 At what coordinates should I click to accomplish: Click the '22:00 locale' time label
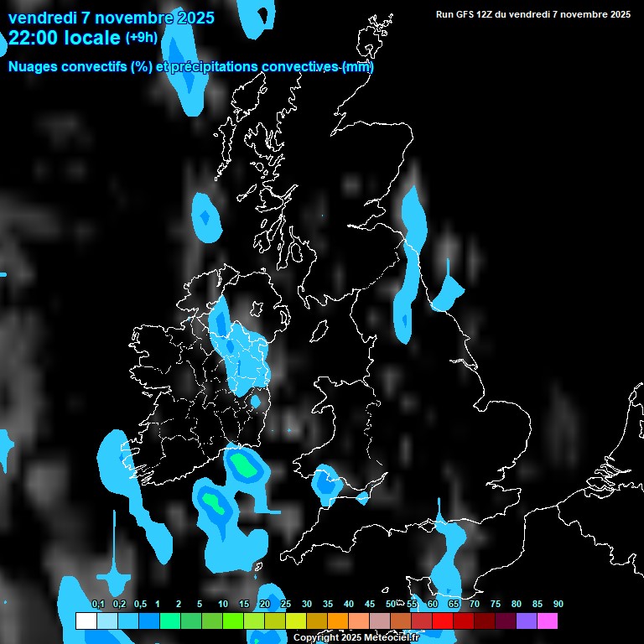tap(64, 38)
